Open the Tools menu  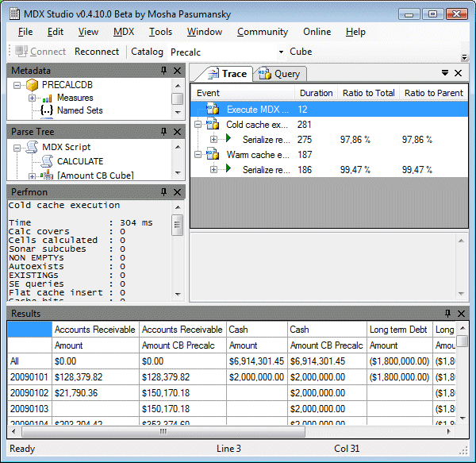pyautogui.click(x=160, y=32)
